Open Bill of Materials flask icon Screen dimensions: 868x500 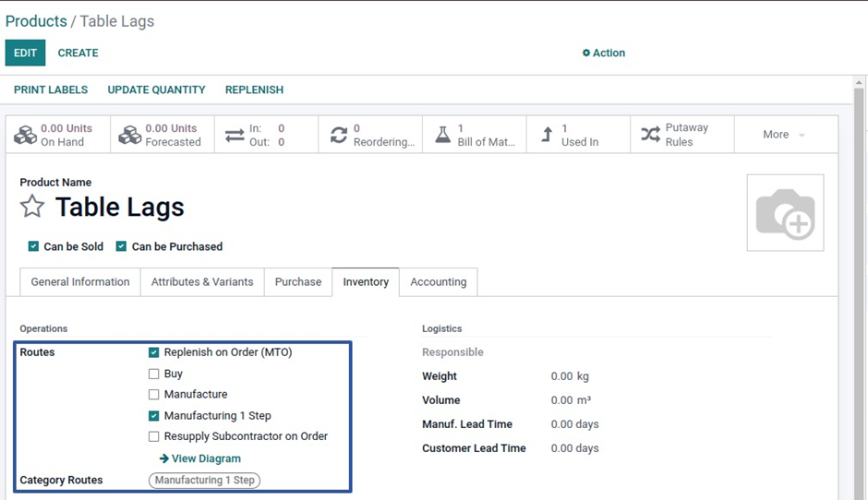(x=443, y=135)
